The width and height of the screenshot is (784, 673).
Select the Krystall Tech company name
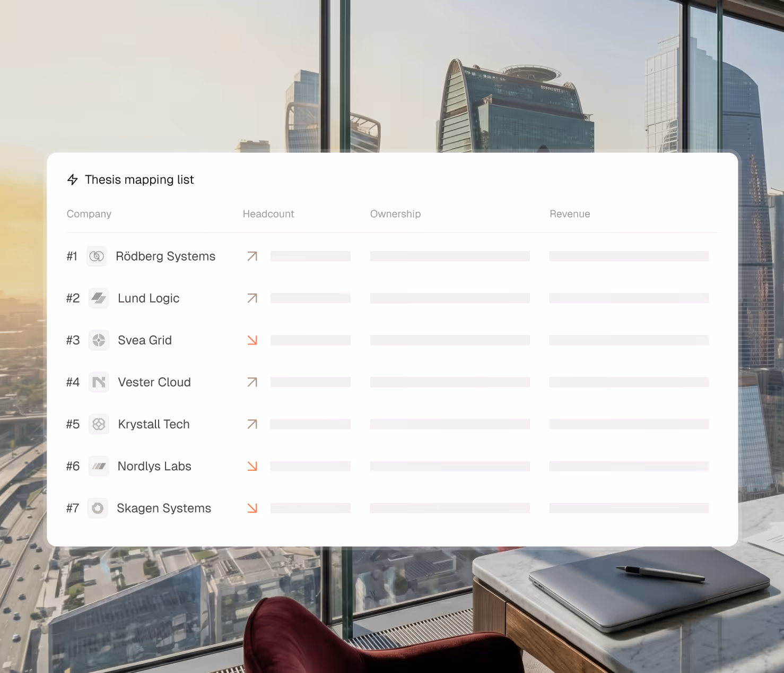click(x=154, y=424)
